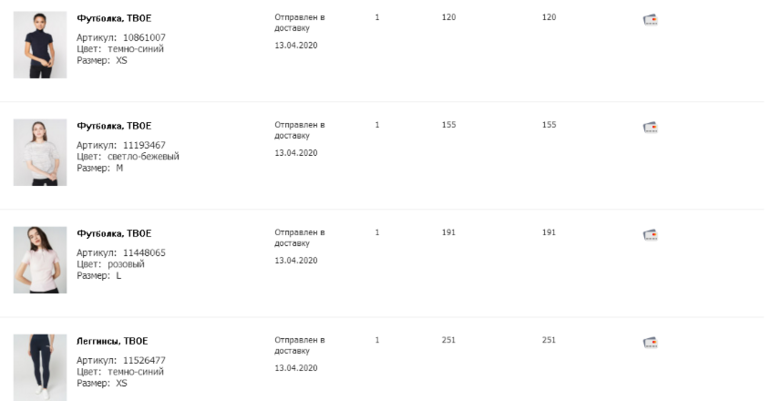Click delivery status for the 191 price item

point(299,238)
